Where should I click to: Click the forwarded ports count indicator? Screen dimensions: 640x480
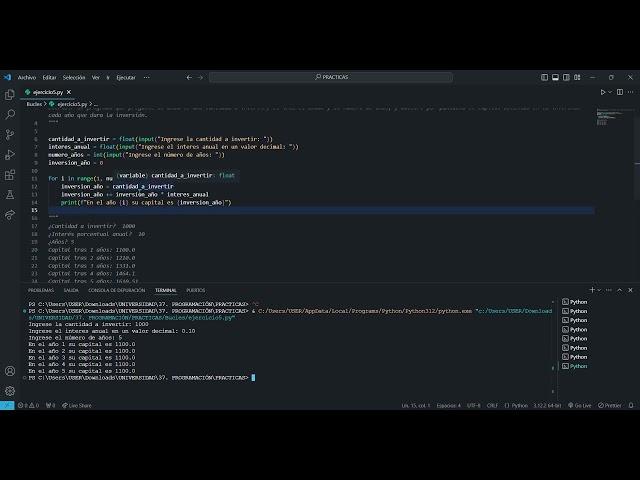51,405
